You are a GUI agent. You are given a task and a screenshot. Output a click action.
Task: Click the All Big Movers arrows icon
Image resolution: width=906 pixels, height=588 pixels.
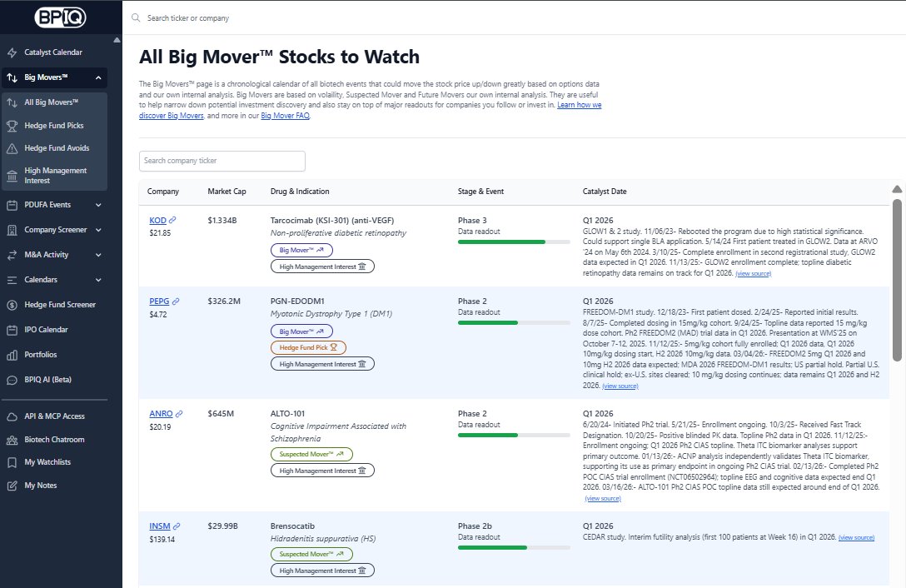[x=12, y=102]
